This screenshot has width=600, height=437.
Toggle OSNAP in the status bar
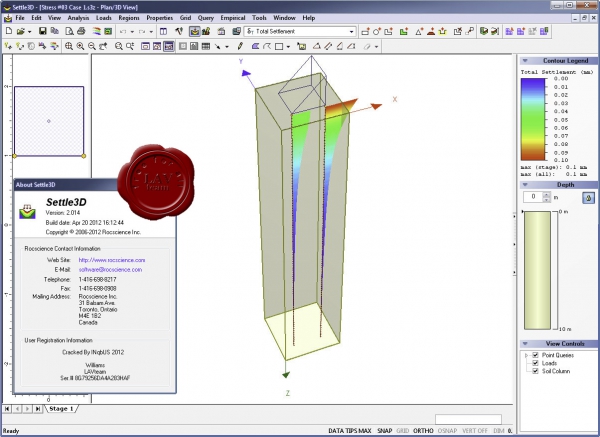pos(447,431)
